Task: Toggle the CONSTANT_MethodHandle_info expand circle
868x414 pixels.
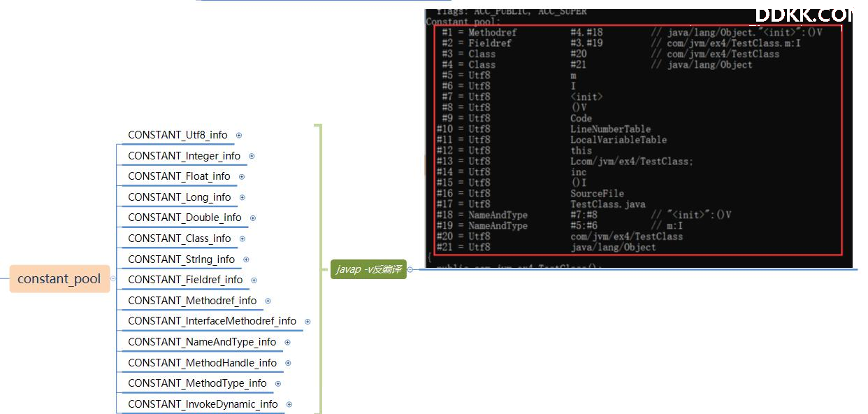Action: (288, 363)
